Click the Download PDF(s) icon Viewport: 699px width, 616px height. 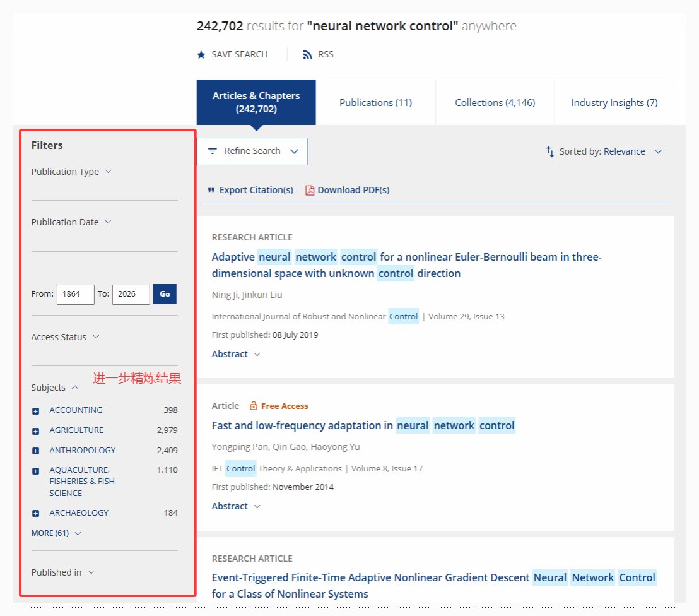pos(310,190)
